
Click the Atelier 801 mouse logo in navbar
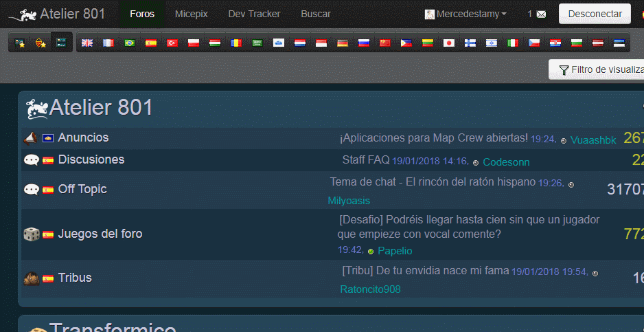[x=23, y=15]
